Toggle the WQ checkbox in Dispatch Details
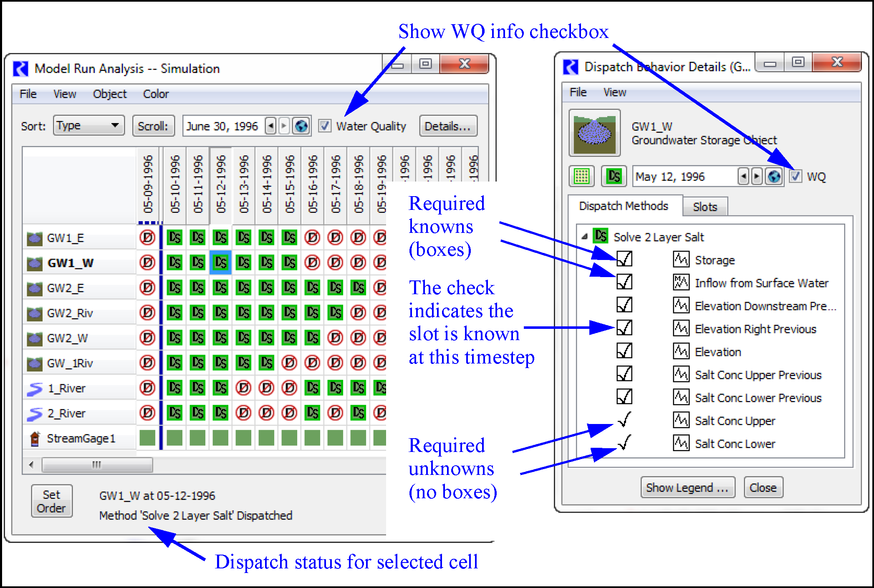874x588 pixels. coord(796,177)
